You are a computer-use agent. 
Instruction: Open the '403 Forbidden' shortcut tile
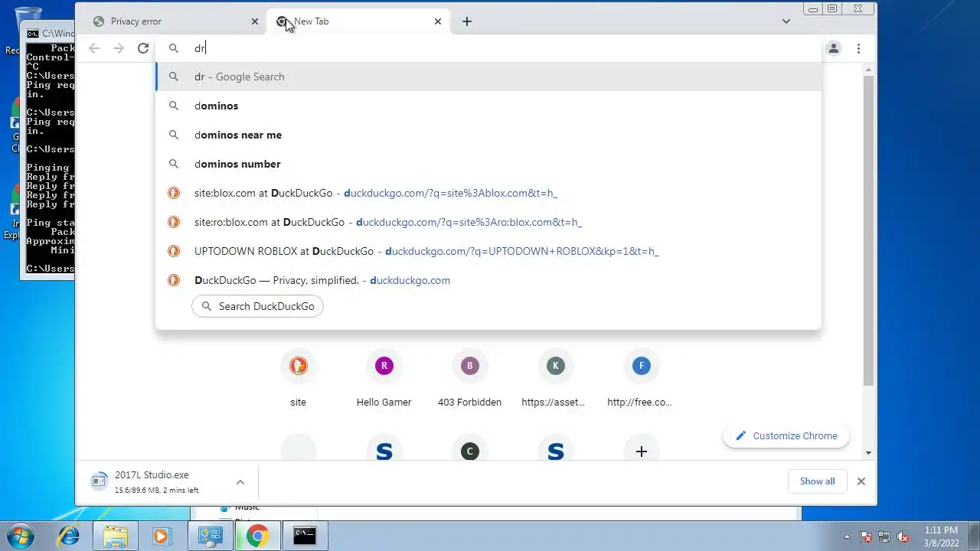coord(470,379)
